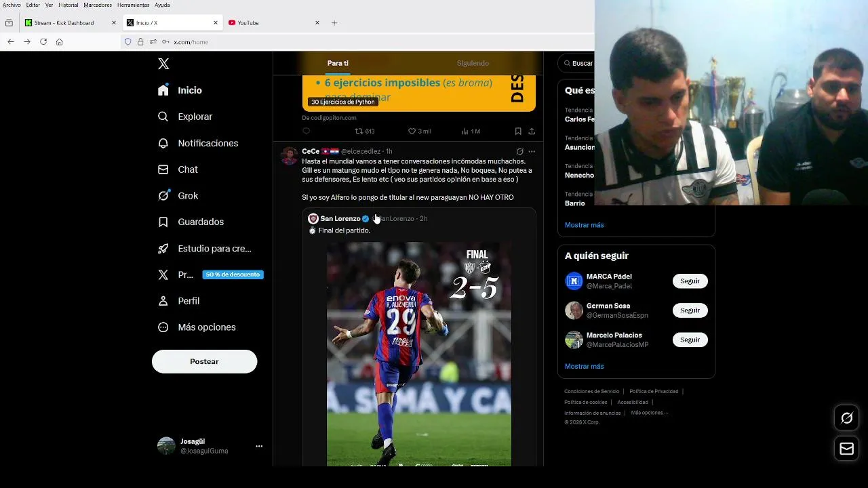Bookmark the Python exercises post
Image resolution: width=868 pixels, height=488 pixels.
(x=518, y=131)
